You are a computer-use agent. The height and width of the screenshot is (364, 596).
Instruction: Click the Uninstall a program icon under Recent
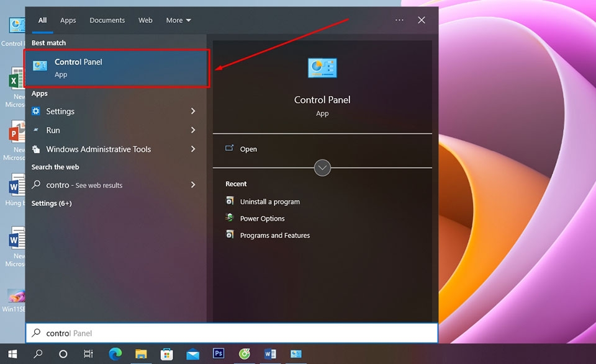(x=230, y=200)
